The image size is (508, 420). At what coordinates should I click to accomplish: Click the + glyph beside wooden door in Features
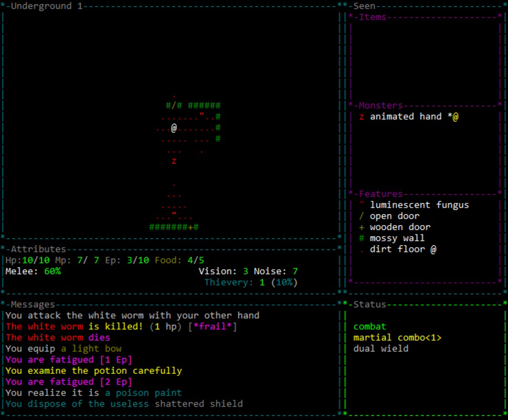point(362,227)
